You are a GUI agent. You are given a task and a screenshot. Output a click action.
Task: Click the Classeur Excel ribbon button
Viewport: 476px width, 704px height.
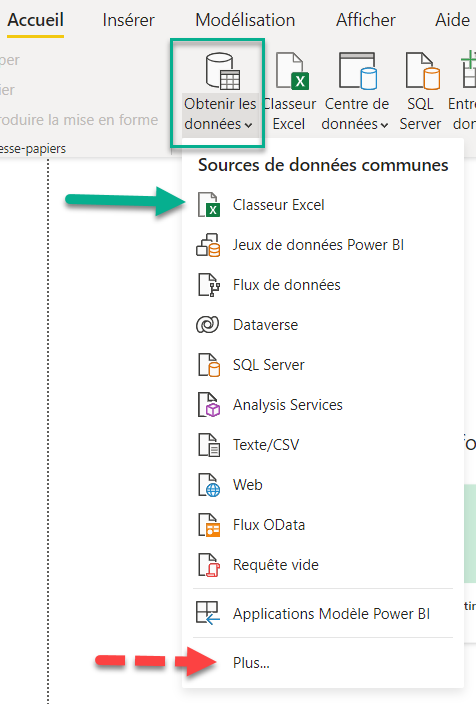pos(290,91)
